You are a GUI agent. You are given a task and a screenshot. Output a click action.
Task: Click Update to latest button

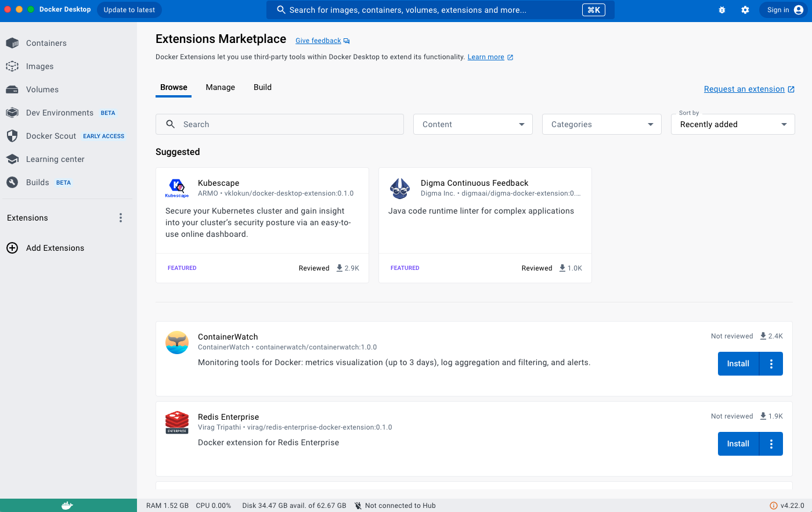click(129, 10)
